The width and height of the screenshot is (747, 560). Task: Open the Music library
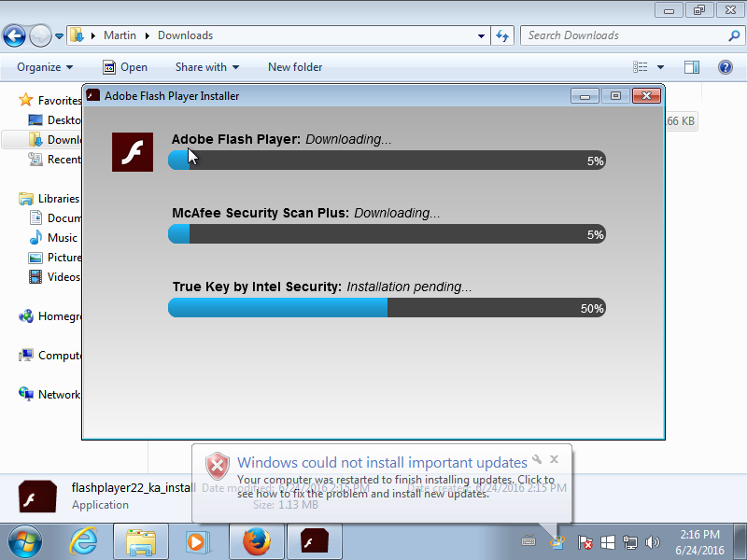tap(52, 238)
